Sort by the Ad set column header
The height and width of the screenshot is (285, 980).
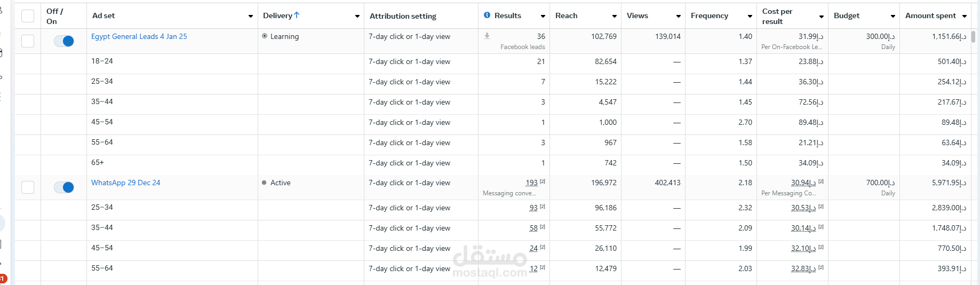click(103, 16)
